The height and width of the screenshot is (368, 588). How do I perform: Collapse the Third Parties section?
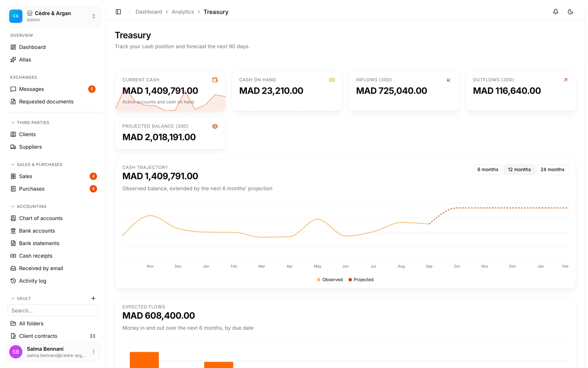click(x=30, y=122)
